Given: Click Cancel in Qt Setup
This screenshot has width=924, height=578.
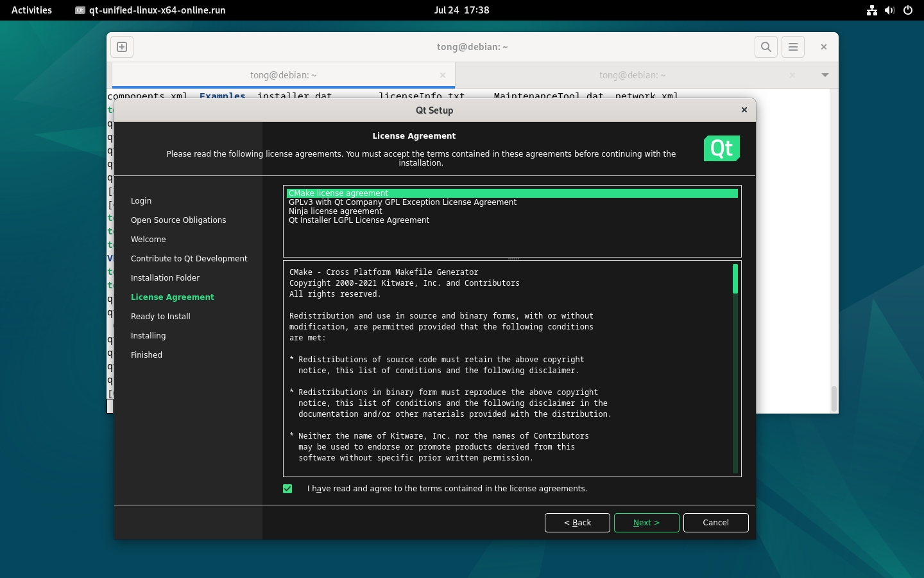Looking at the screenshot, I should point(715,523).
